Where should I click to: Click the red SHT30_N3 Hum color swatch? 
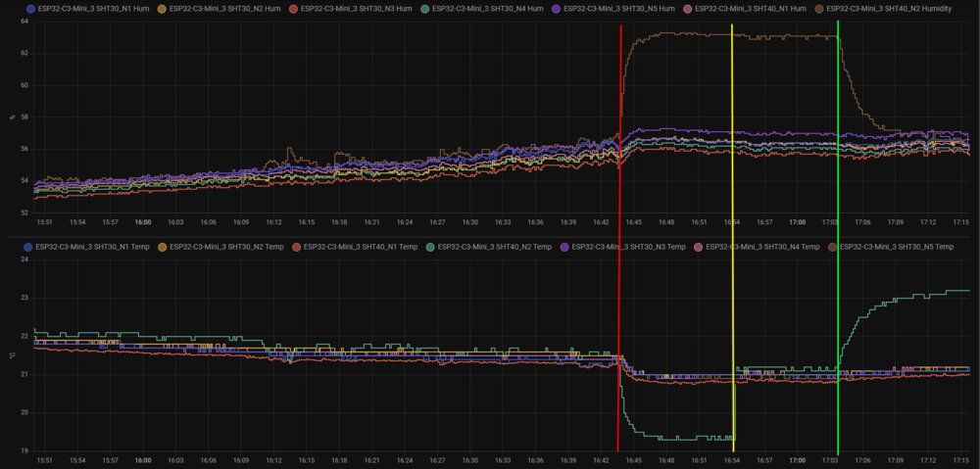(292, 10)
